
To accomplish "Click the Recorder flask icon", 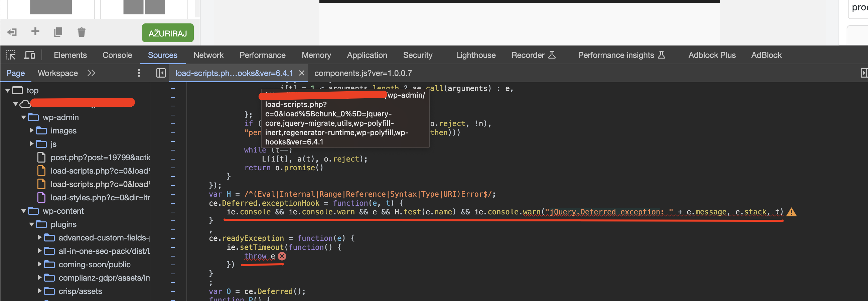I will pyautogui.click(x=552, y=55).
